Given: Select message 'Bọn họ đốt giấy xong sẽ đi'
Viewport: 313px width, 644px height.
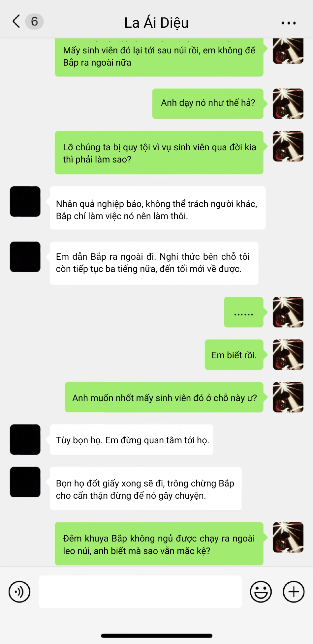Looking at the screenshot, I should (145, 488).
